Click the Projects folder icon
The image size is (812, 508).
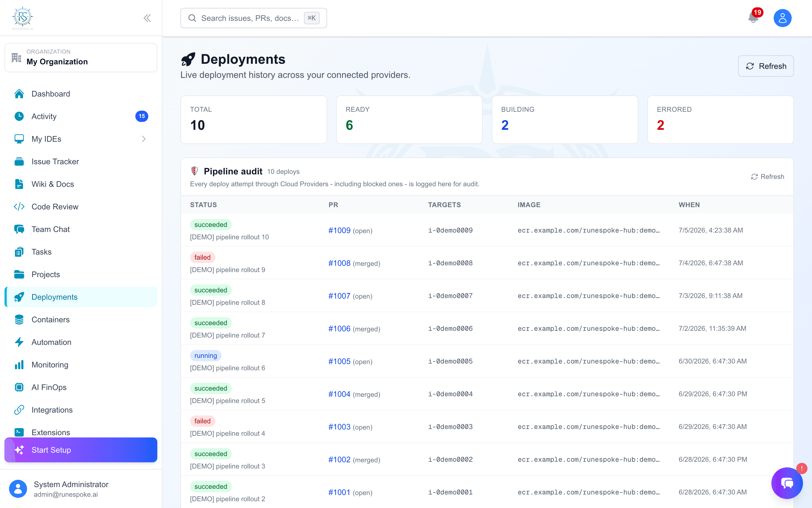(19, 275)
